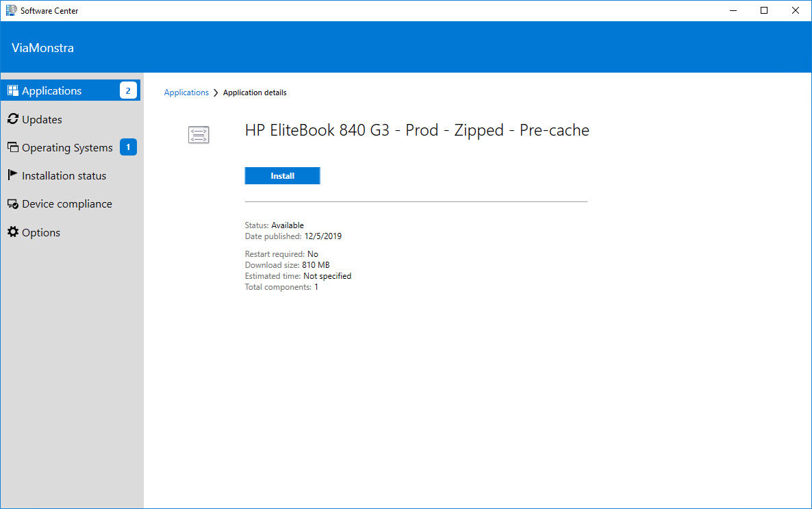Viewport: 812px width, 509px height.
Task: Click the Software Center title bar icon
Action: (x=11, y=10)
